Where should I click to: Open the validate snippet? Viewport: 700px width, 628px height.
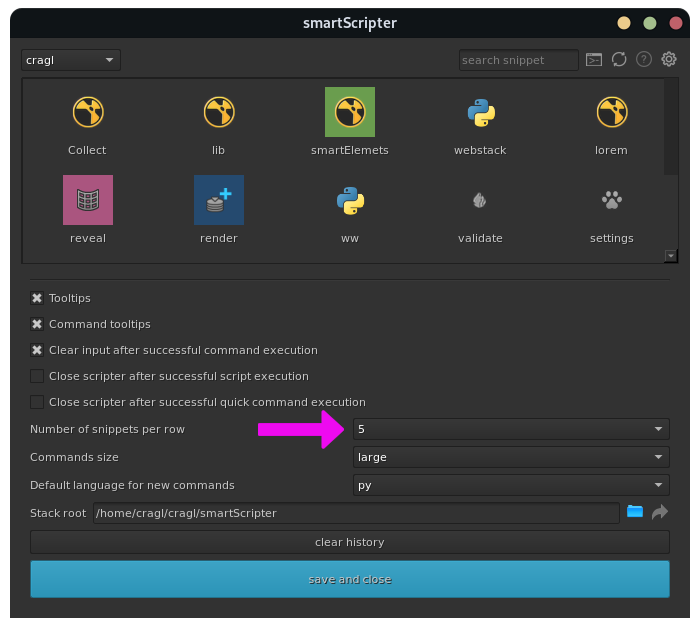pyautogui.click(x=480, y=200)
